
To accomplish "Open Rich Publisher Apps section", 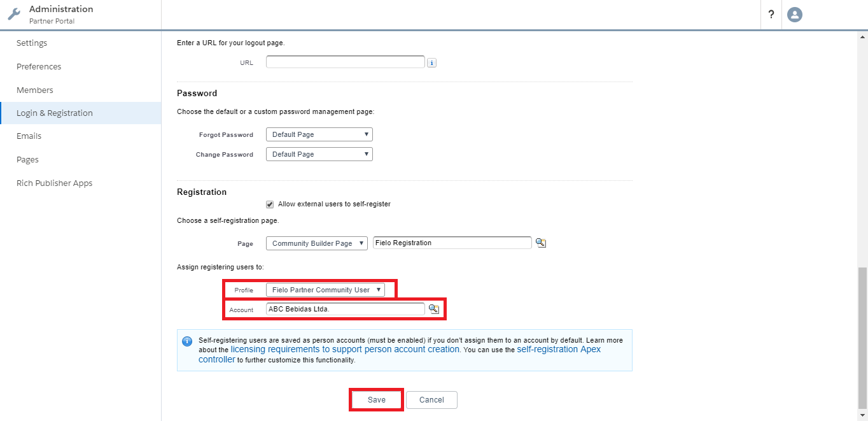I will (55, 183).
